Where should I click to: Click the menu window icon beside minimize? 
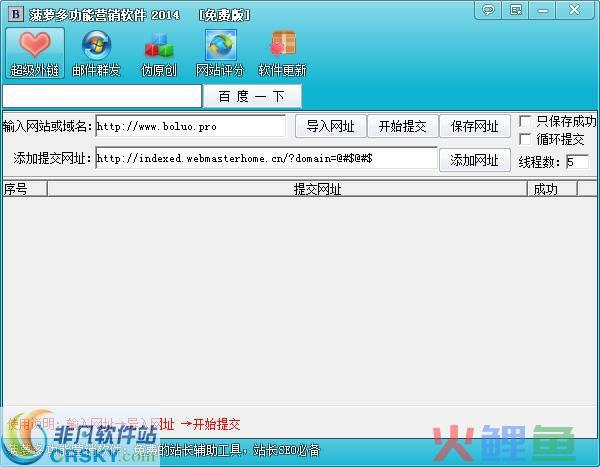point(515,10)
